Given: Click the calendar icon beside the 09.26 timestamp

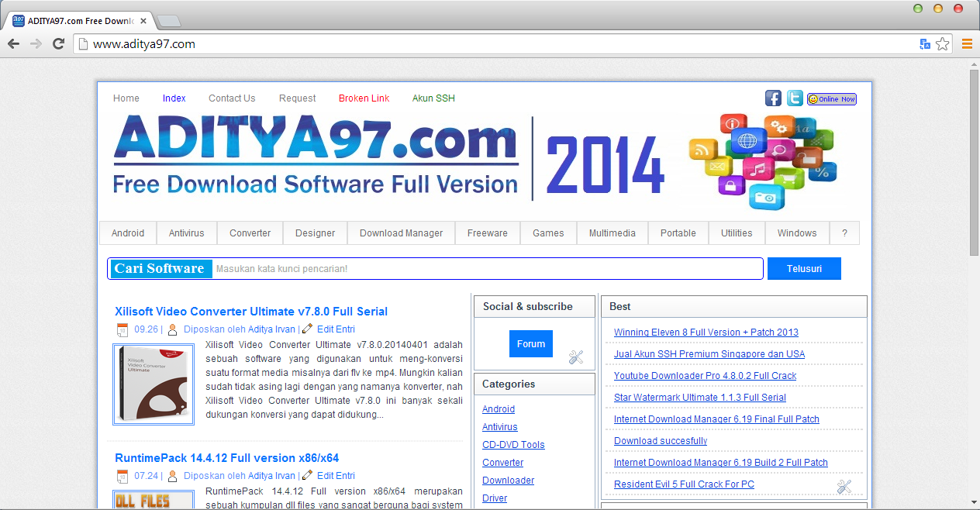Looking at the screenshot, I should [x=121, y=329].
